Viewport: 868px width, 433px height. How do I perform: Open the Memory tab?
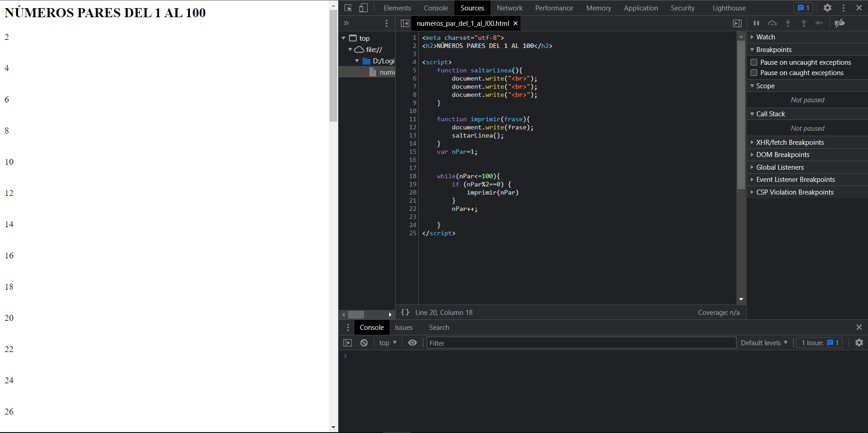[599, 8]
